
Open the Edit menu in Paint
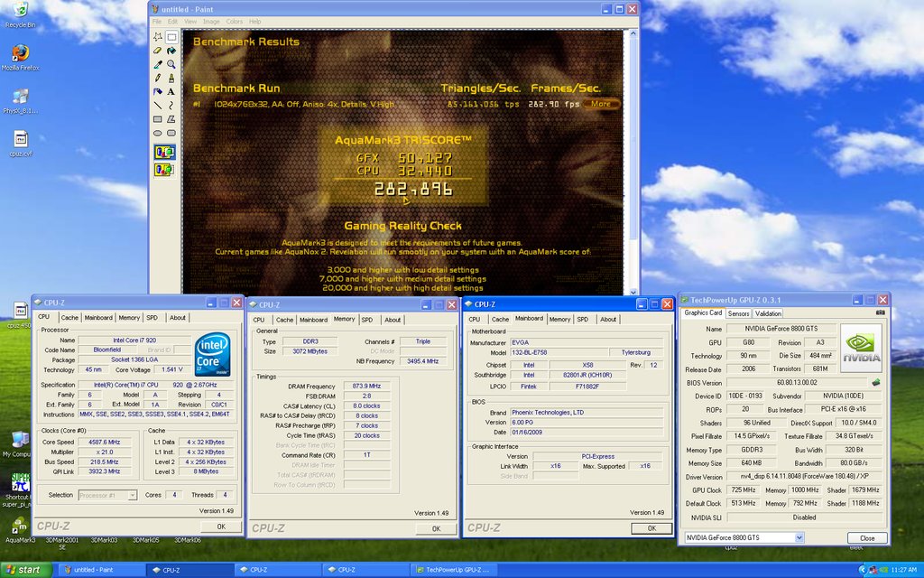tap(172, 22)
